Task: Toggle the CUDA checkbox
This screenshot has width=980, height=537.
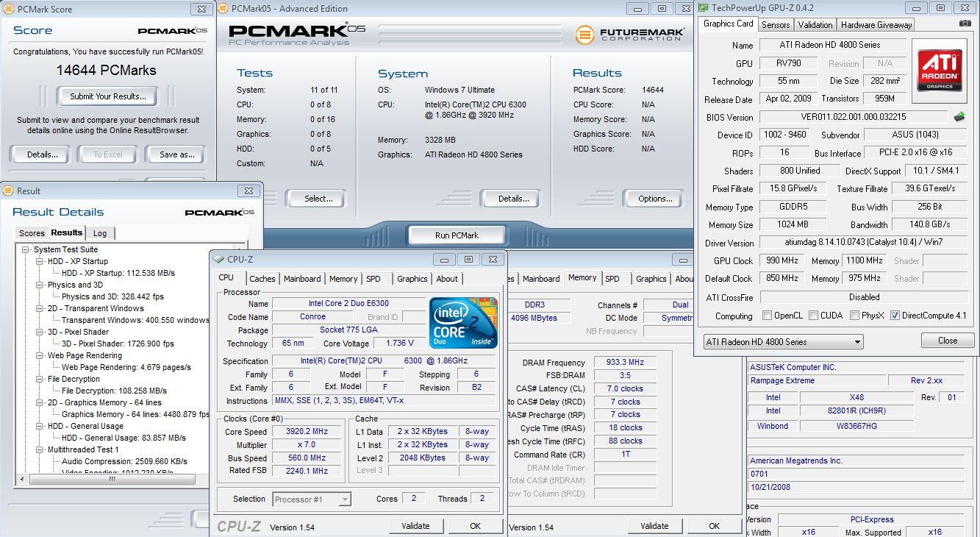Action: [814, 316]
